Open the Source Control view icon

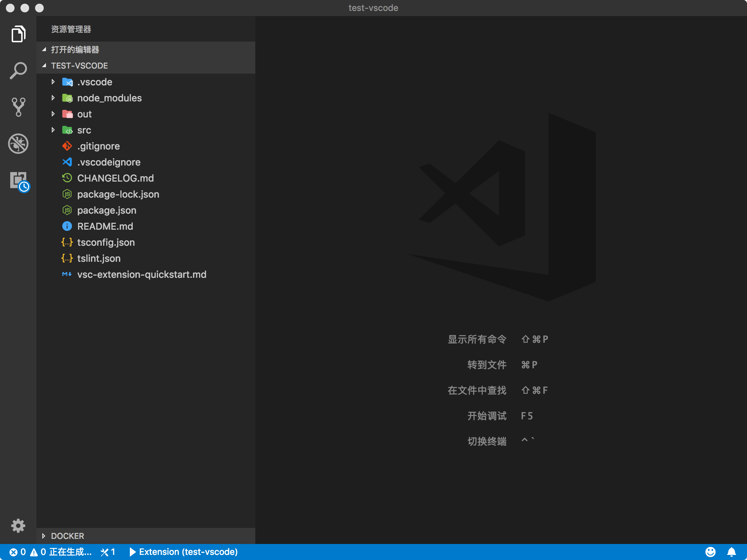18,107
